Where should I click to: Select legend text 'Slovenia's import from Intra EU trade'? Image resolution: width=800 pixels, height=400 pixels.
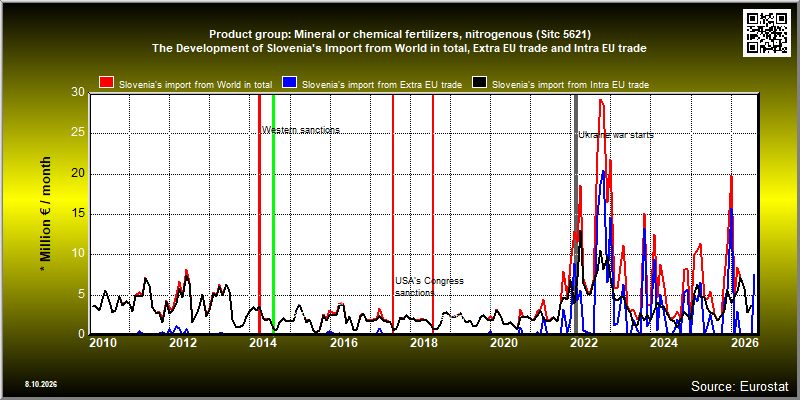[570, 85]
